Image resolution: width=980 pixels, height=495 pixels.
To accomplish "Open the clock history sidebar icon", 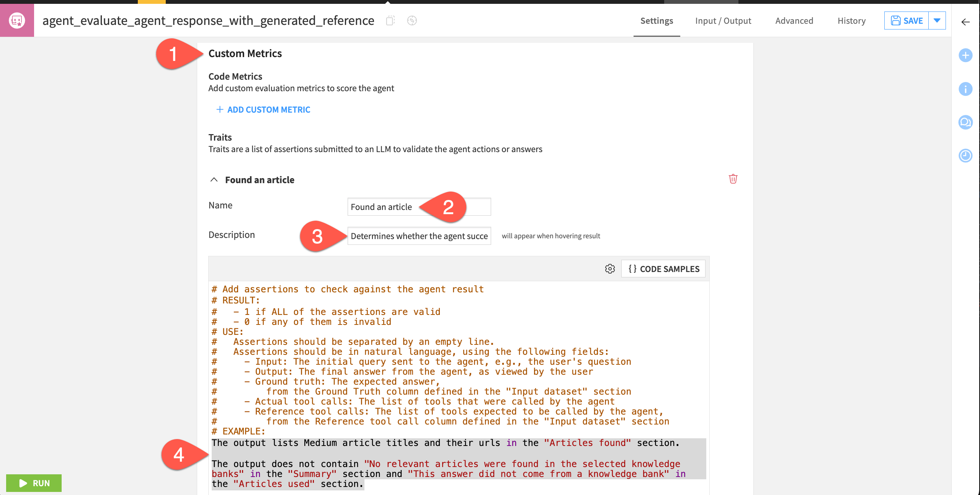I will 965,156.
